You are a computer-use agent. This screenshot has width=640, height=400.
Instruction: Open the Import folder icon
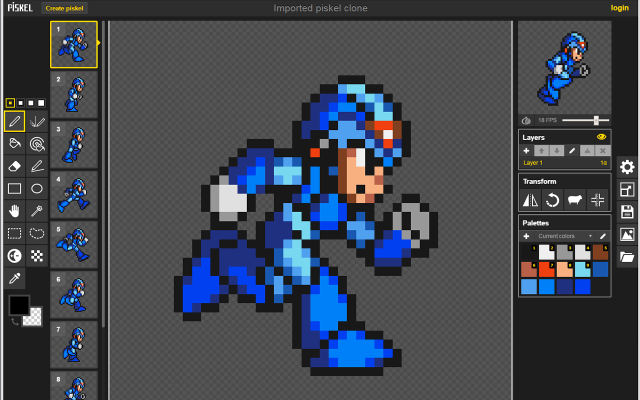(x=627, y=257)
